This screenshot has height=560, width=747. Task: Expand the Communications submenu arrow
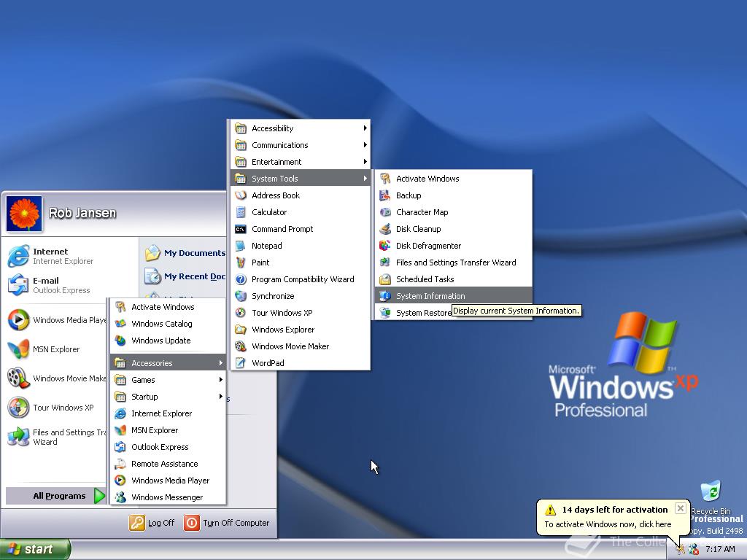[365, 145]
